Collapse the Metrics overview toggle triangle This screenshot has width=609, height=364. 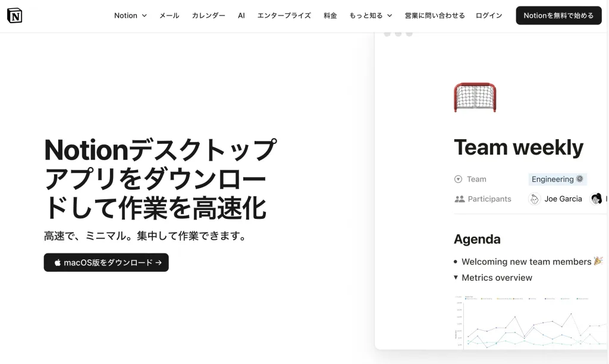click(x=456, y=277)
